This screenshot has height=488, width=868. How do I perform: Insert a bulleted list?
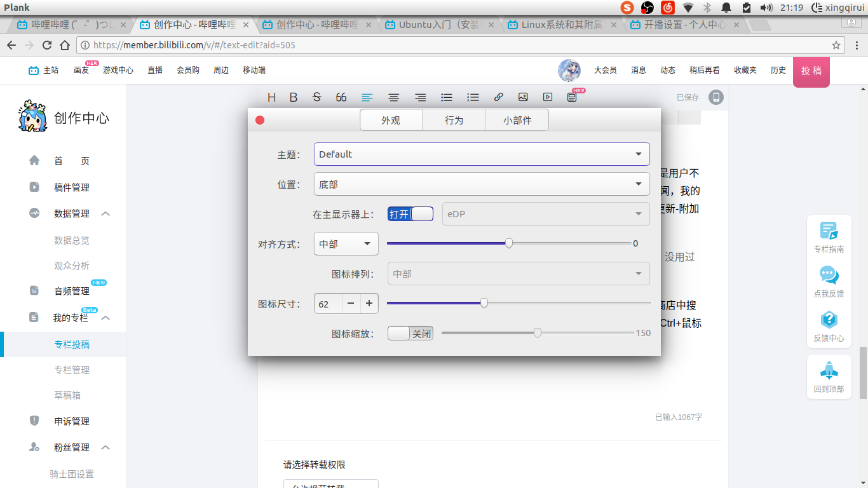[x=447, y=97]
